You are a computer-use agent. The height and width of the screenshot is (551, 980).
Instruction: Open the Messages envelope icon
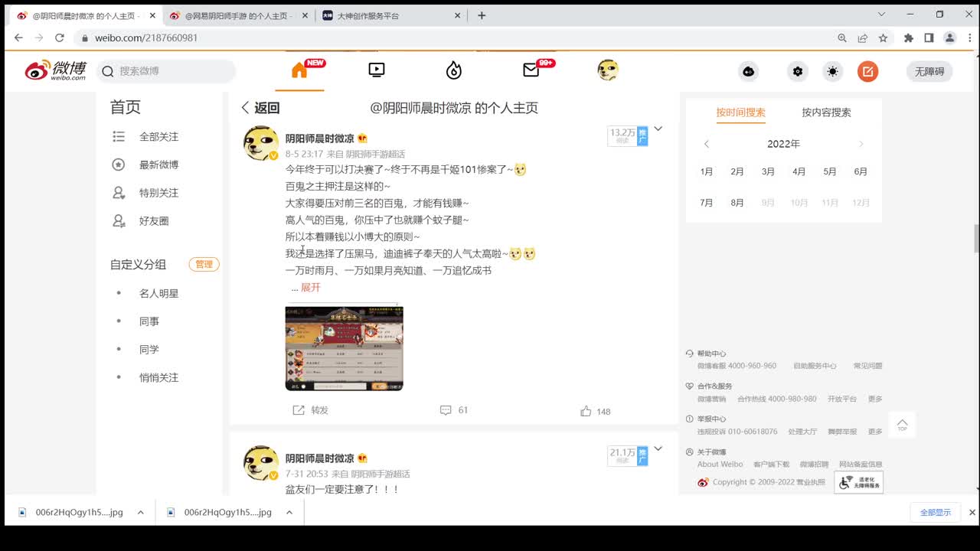click(530, 69)
